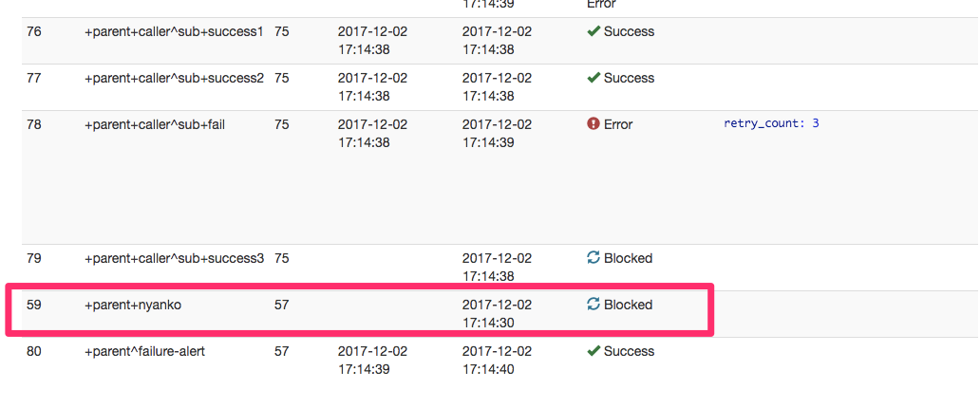Click the retry_count: 3 state text
This screenshot has width=980, height=408.
771,123
